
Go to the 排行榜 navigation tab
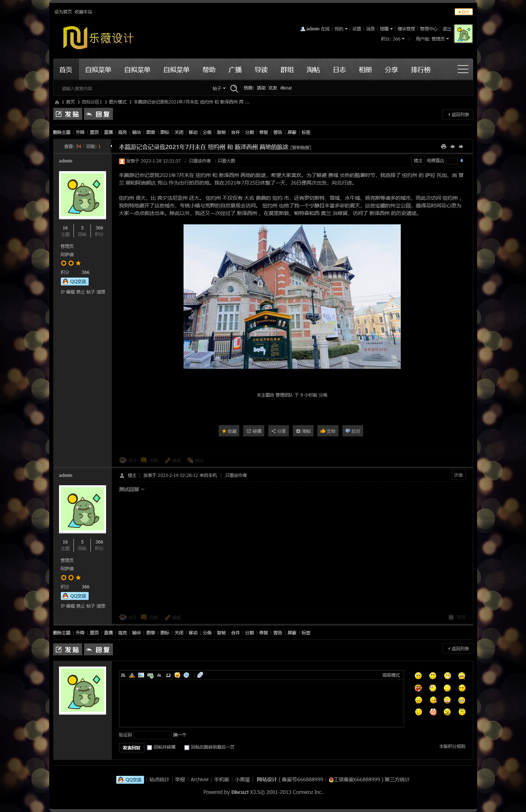pos(421,70)
